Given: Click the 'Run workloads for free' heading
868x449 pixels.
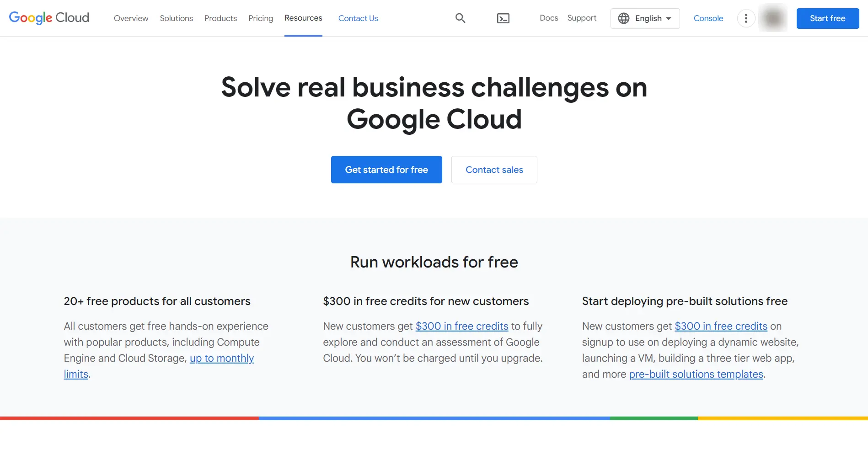Looking at the screenshot, I should [x=434, y=262].
